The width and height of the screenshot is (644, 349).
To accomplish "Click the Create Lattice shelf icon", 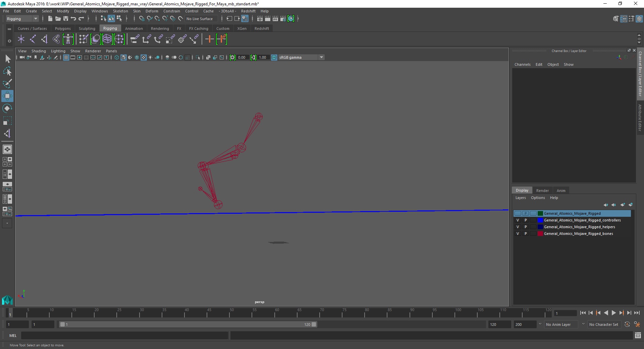I will click(x=107, y=39).
